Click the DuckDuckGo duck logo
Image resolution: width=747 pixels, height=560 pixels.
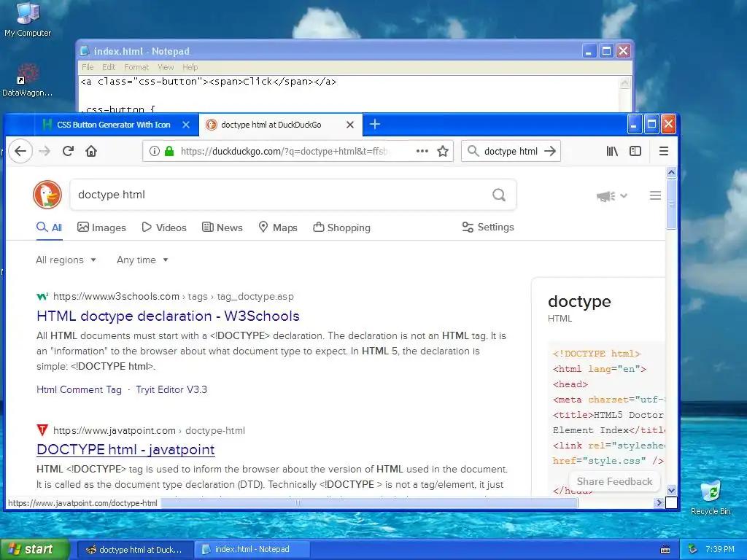coord(47,195)
